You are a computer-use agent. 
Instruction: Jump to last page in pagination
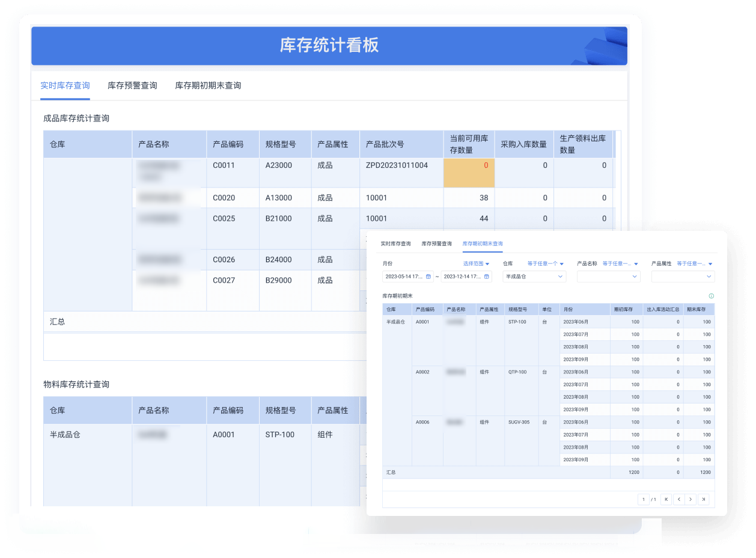click(704, 499)
